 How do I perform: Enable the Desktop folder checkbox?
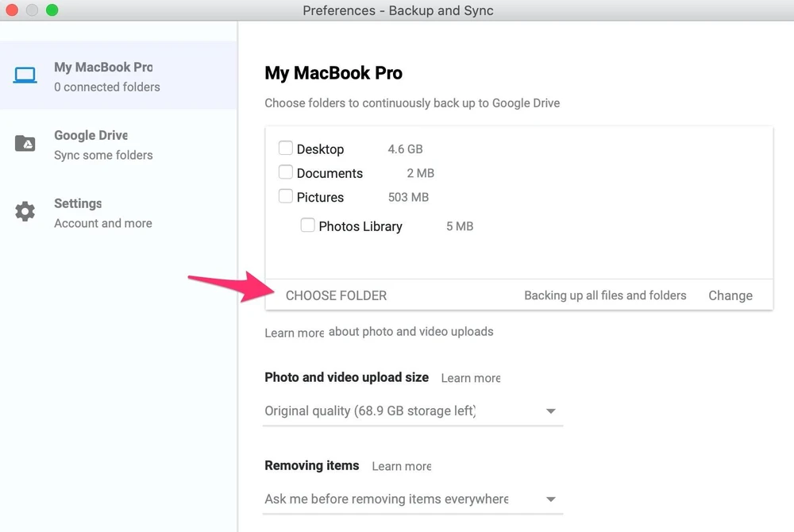click(286, 148)
